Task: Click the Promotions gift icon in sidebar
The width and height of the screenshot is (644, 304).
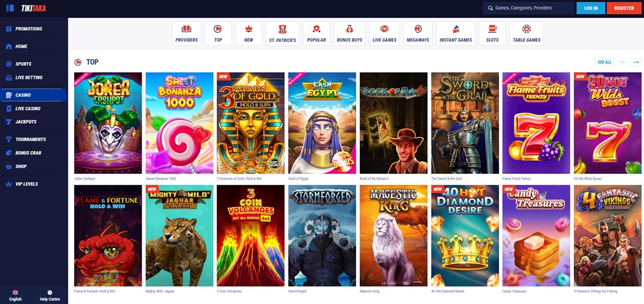Action: [x=8, y=29]
